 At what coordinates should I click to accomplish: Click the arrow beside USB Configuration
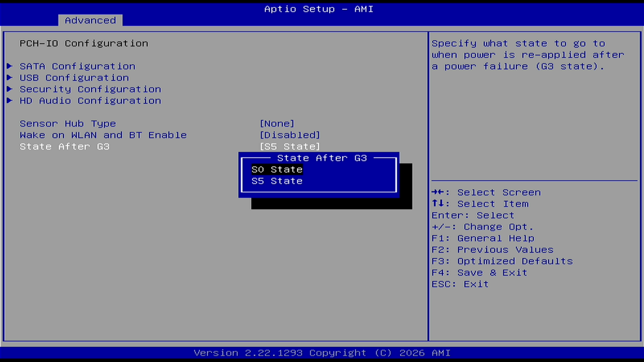tap(10, 78)
